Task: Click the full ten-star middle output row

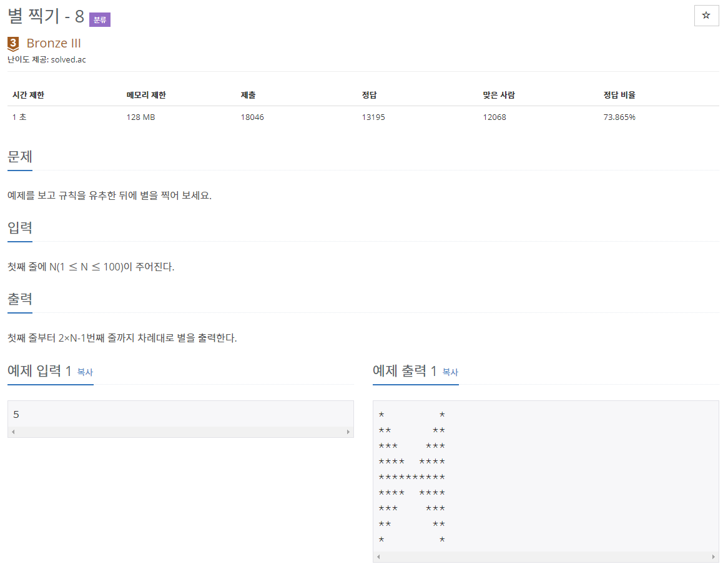Action: (x=412, y=477)
